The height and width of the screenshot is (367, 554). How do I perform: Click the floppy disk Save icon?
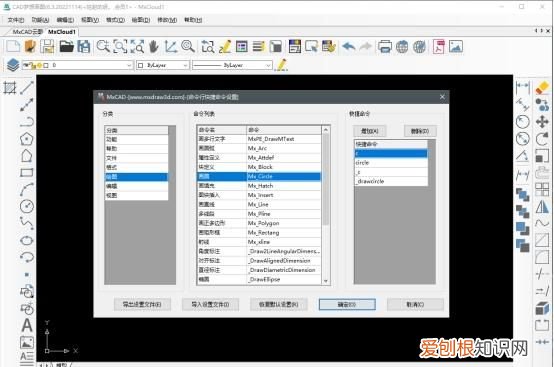47,46
